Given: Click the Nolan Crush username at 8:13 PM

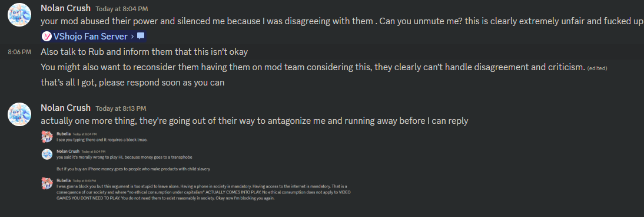Looking at the screenshot, I should pos(66,108).
